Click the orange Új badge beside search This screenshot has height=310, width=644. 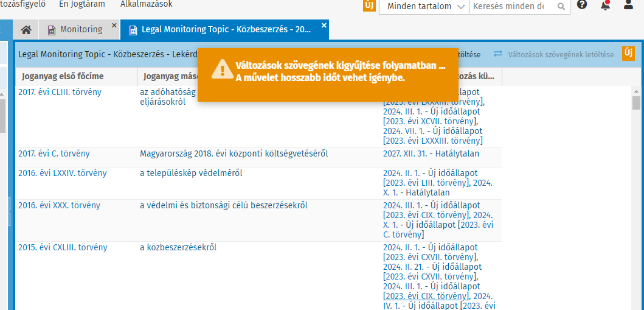point(369,6)
